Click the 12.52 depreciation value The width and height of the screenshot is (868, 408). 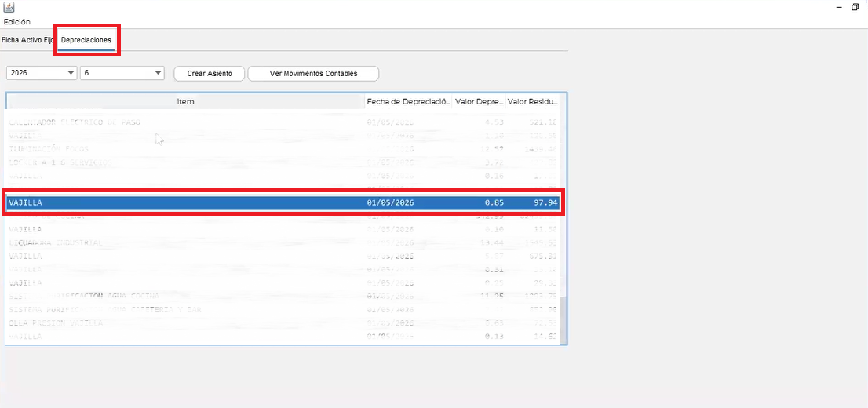pos(492,149)
